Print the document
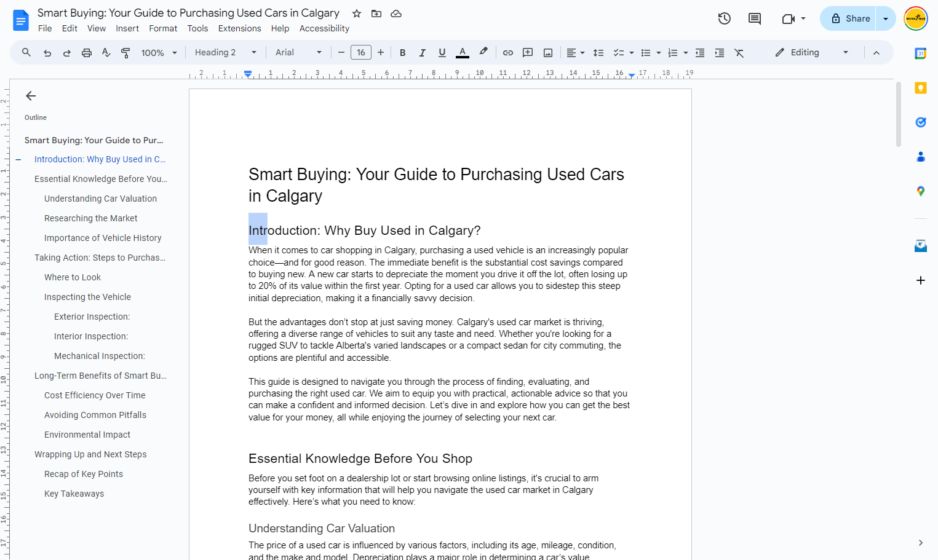Image resolution: width=938 pixels, height=560 pixels. click(87, 53)
